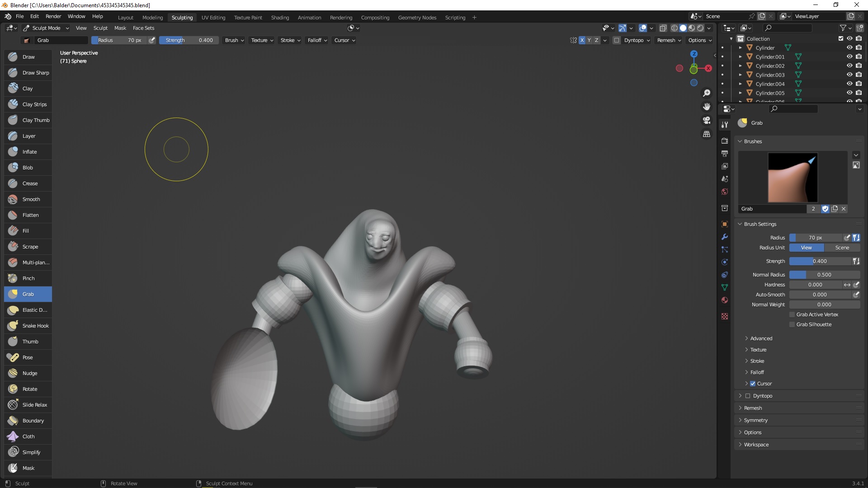868x488 pixels.
Task: Select the Inflate brush tool
Action: pos(28,152)
